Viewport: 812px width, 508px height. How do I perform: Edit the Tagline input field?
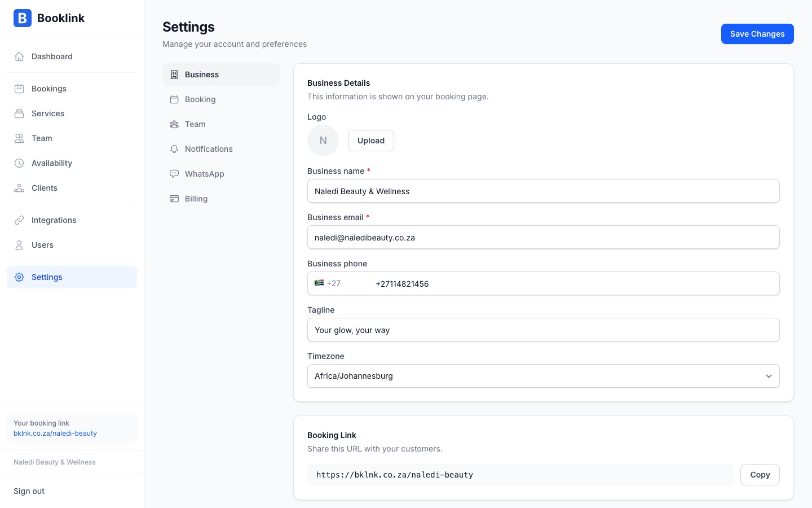click(x=543, y=330)
